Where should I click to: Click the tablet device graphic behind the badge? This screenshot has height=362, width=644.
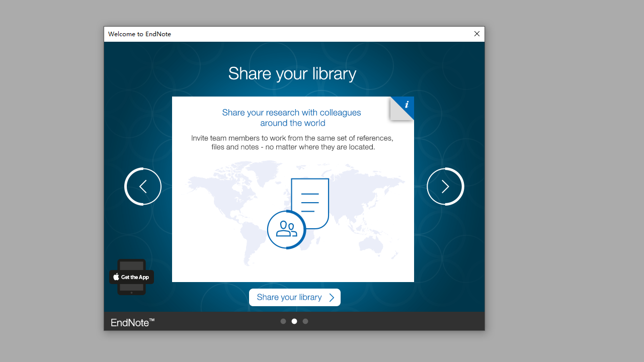pyautogui.click(x=131, y=264)
